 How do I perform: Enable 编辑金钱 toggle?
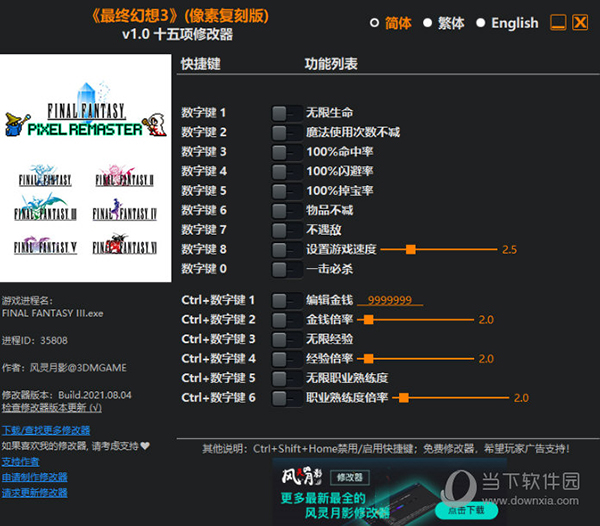(287, 301)
